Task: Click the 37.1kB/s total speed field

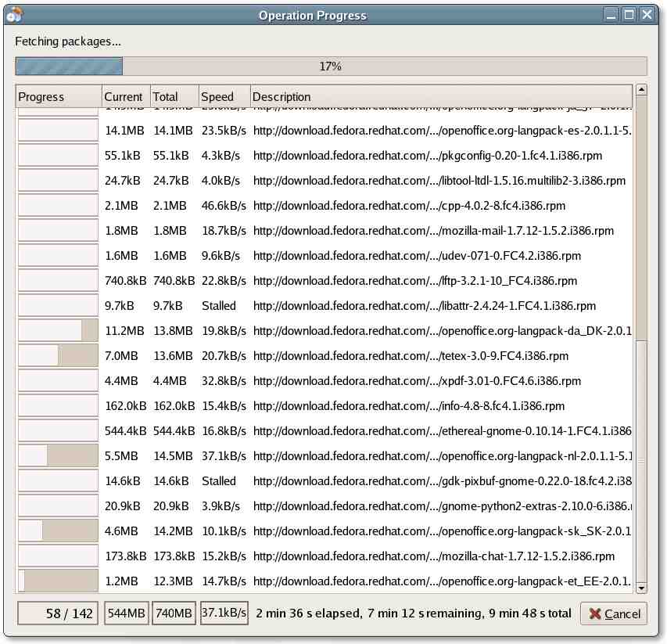Action: [224, 613]
